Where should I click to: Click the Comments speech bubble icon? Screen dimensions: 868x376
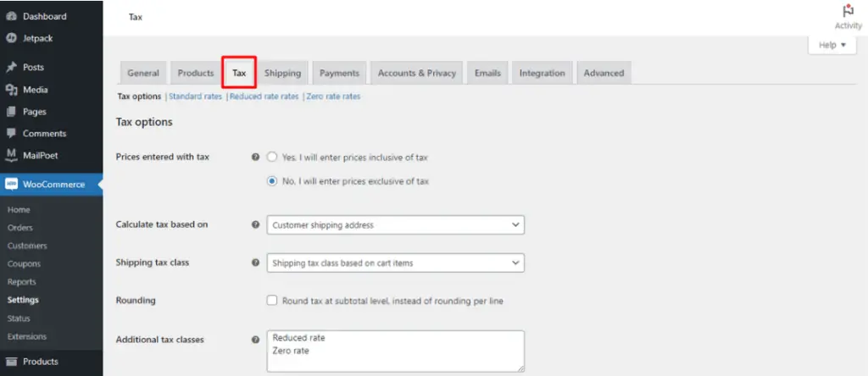tap(11, 134)
